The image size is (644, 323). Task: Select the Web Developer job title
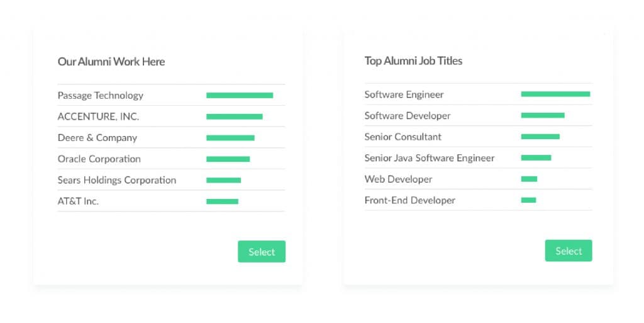[x=398, y=179]
